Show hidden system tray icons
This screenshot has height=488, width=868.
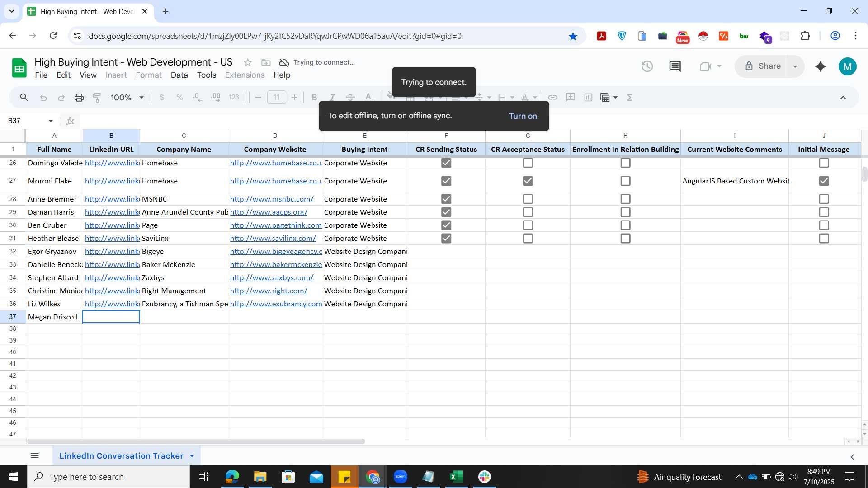click(x=738, y=477)
